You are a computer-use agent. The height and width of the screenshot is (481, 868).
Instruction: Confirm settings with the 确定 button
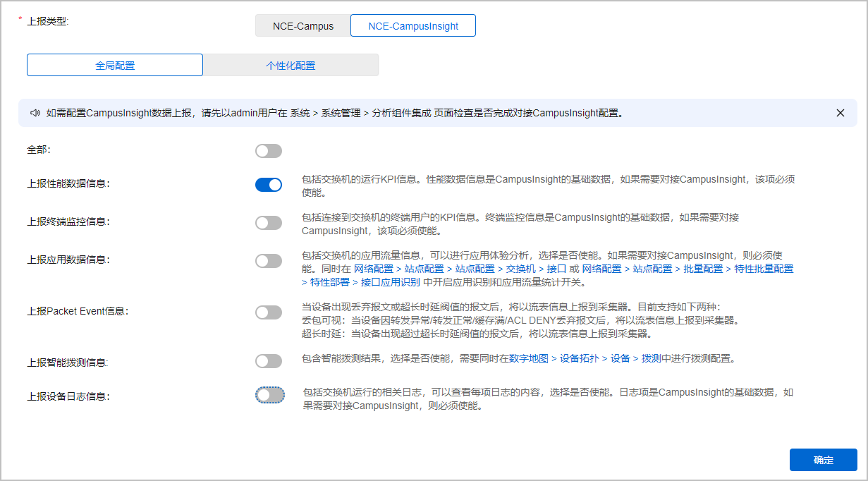coord(824,460)
